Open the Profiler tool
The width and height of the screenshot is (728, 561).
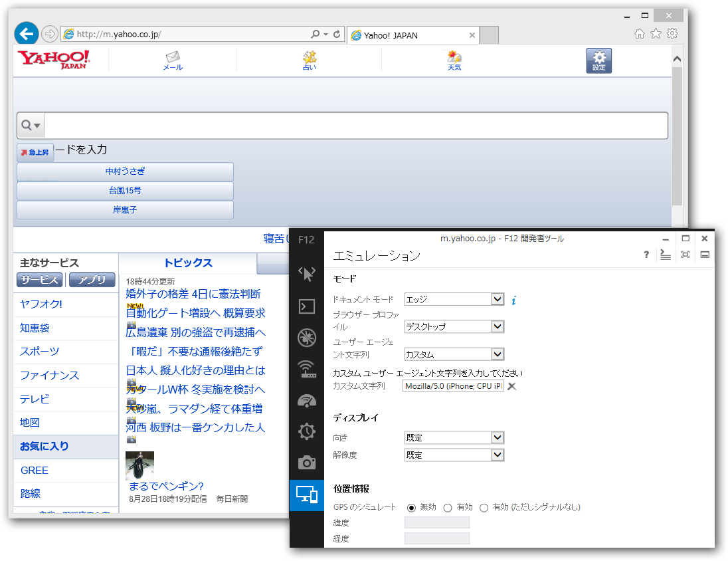point(306,431)
